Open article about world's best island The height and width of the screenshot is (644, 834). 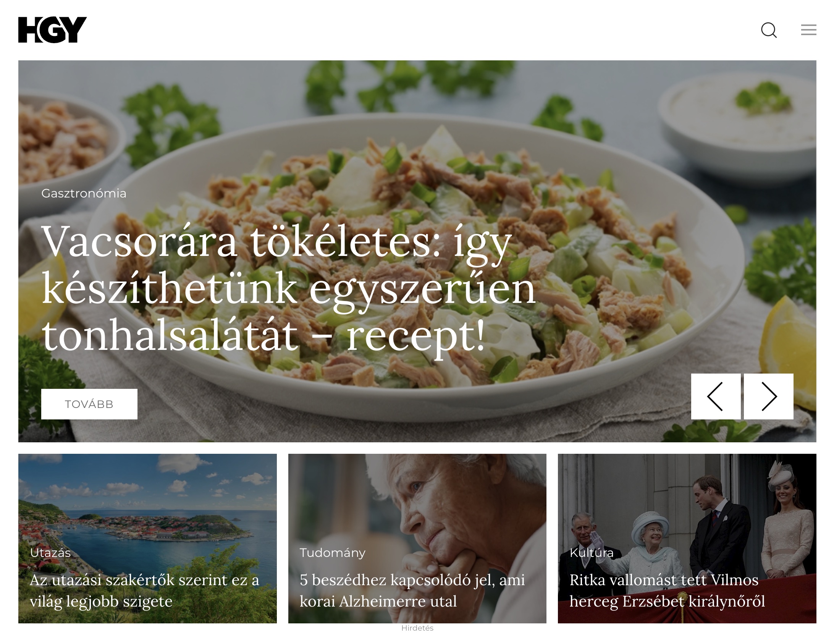144,591
